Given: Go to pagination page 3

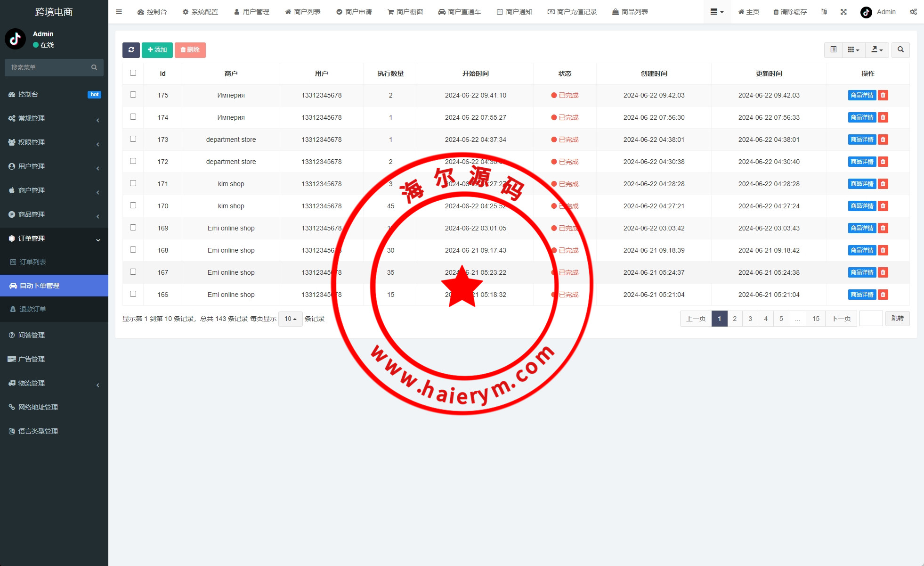Looking at the screenshot, I should (x=750, y=319).
